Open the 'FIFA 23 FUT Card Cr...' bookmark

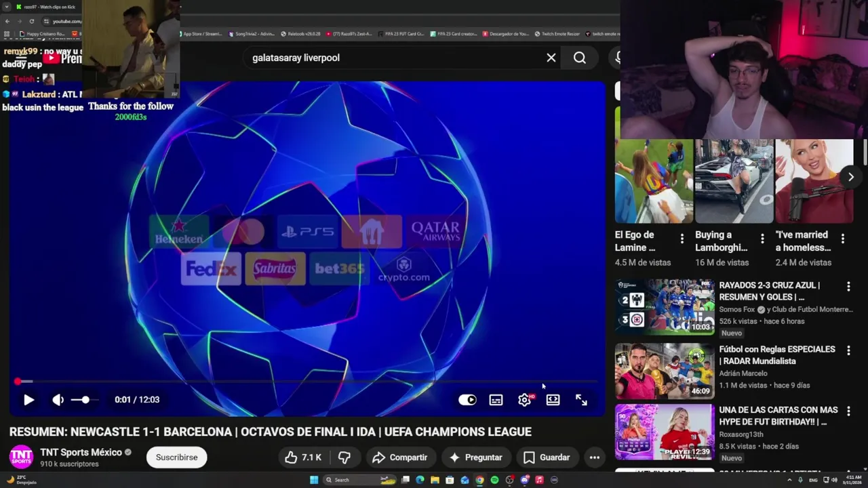pyautogui.click(x=401, y=34)
